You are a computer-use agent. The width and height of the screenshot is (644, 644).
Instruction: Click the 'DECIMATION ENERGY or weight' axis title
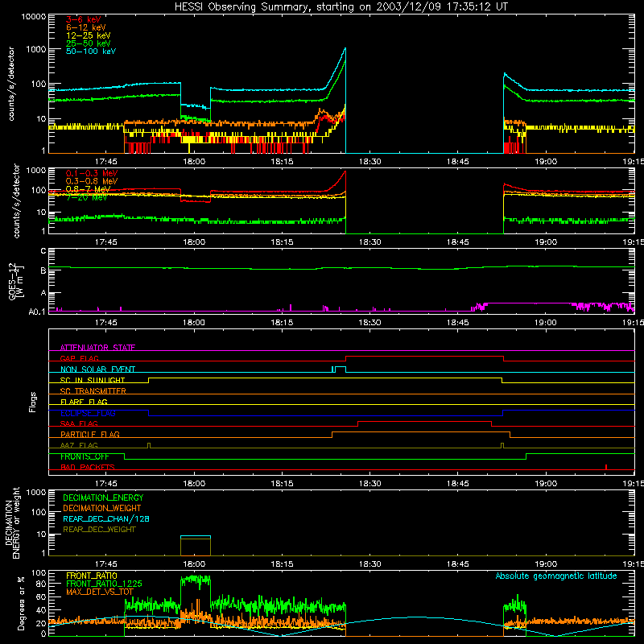(12, 522)
